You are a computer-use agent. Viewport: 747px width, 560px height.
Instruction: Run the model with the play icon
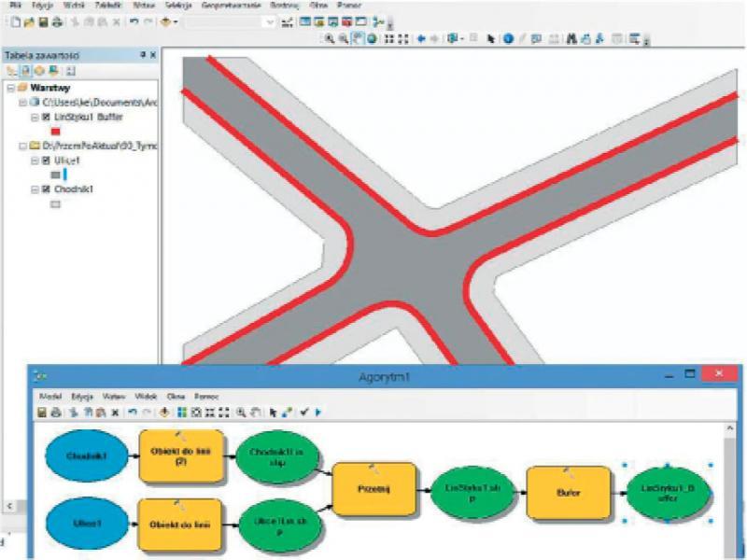[x=317, y=412]
